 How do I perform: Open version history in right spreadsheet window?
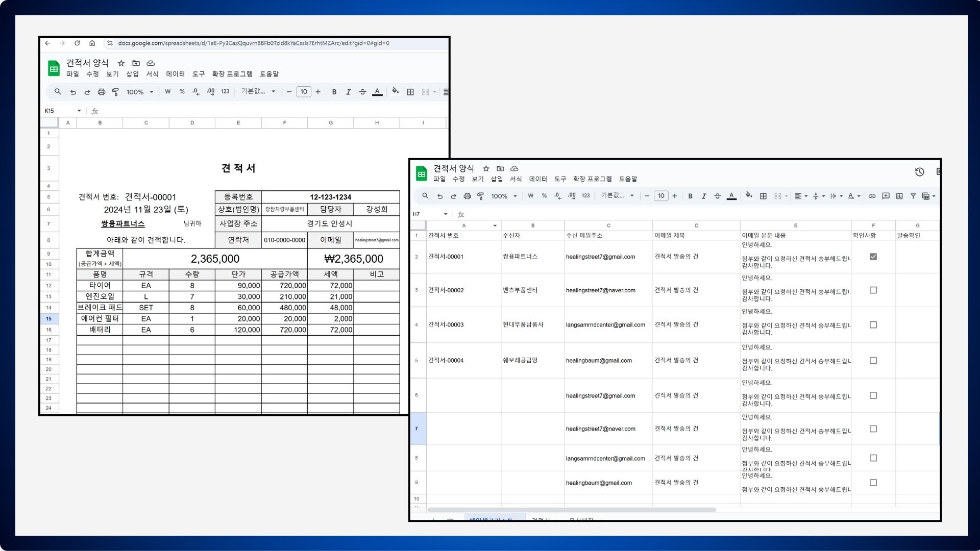(x=919, y=172)
